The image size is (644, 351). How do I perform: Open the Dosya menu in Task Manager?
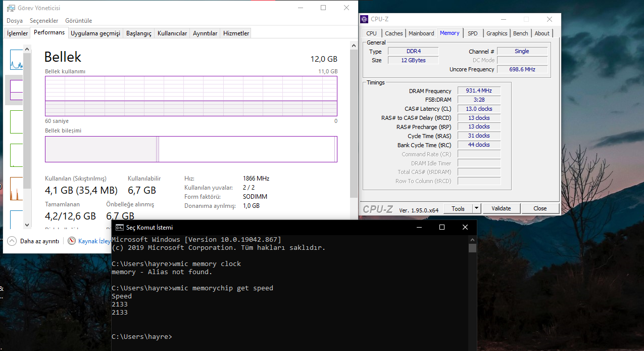[x=15, y=21]
